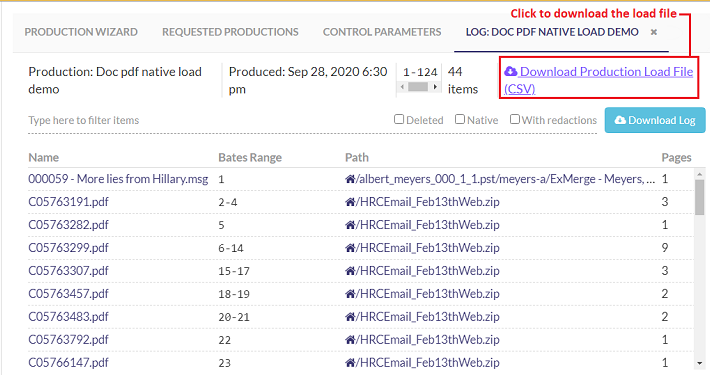Click home icon in C05763299.pdf row
710x375 pixels.
click(x=350, y=248)
